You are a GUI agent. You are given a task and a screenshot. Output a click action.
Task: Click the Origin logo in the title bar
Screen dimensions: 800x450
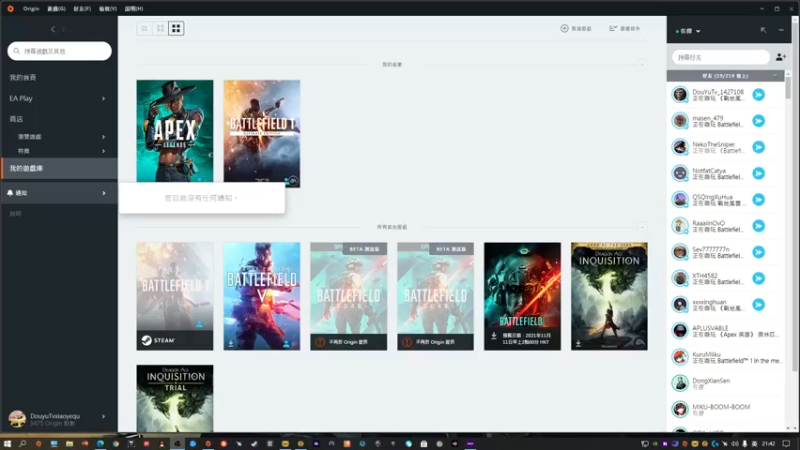(10, 9)
